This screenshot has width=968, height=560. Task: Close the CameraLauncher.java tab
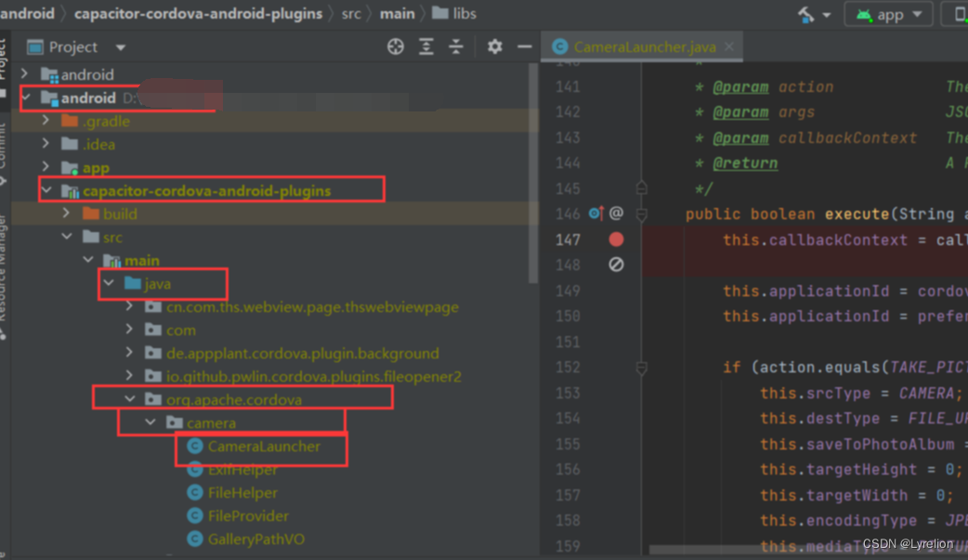pos(729,47)
